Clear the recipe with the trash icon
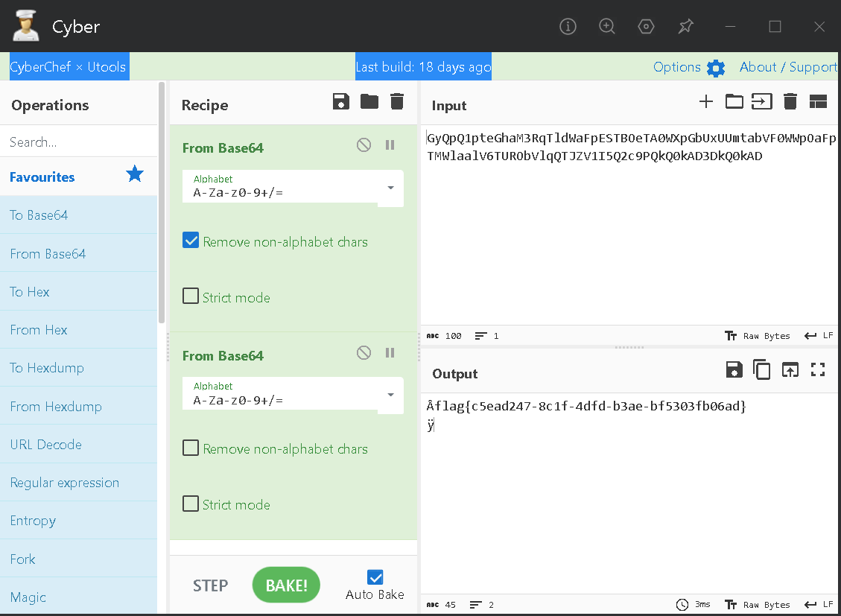 pos(397,101)
